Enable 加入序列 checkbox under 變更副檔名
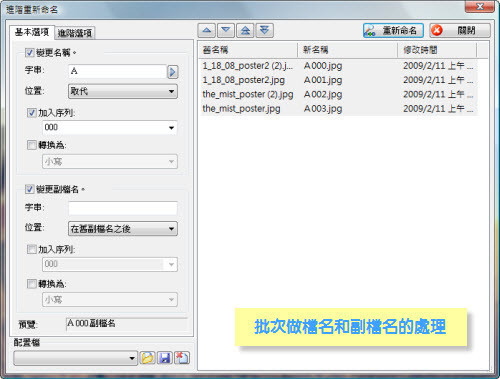Viewport: 500px width, 379px height. 31,249
